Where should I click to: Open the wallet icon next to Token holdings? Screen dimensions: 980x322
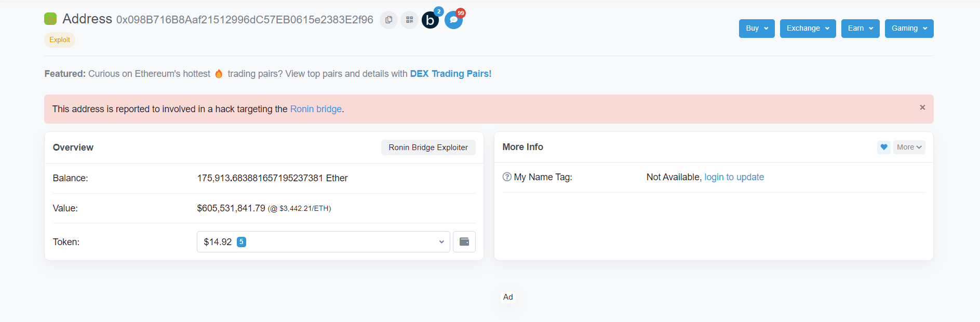464,242
